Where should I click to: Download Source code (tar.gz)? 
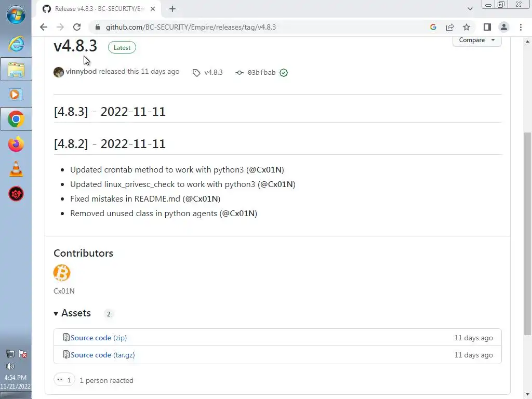click(103, 355)
